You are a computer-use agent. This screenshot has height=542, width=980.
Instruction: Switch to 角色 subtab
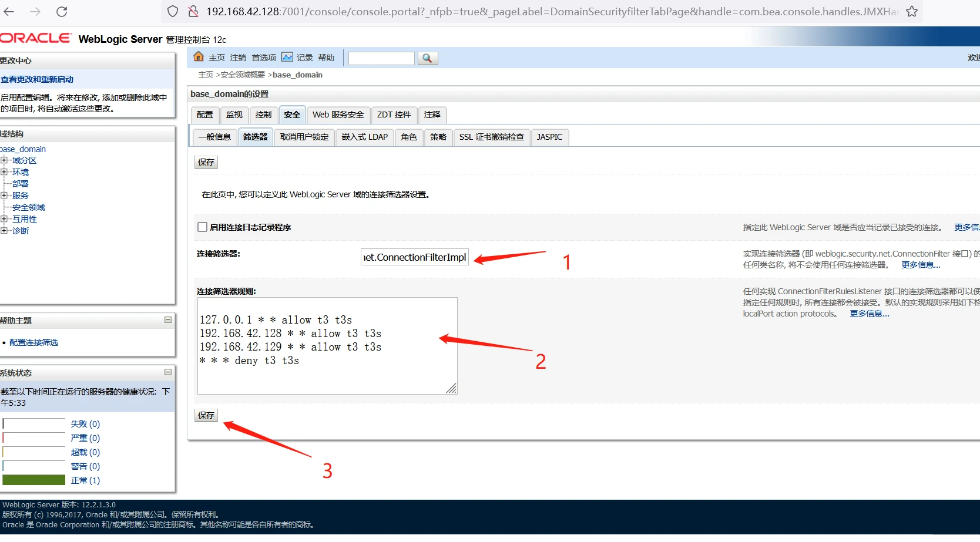(409, 137)
